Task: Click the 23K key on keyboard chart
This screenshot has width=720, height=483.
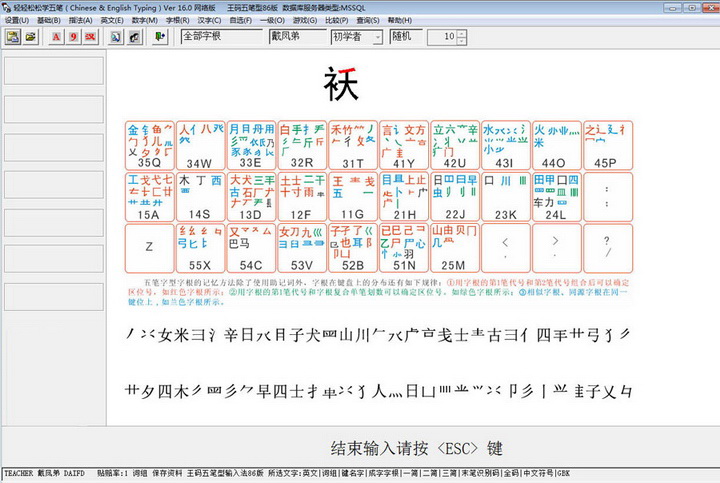Action: (506, 197)
